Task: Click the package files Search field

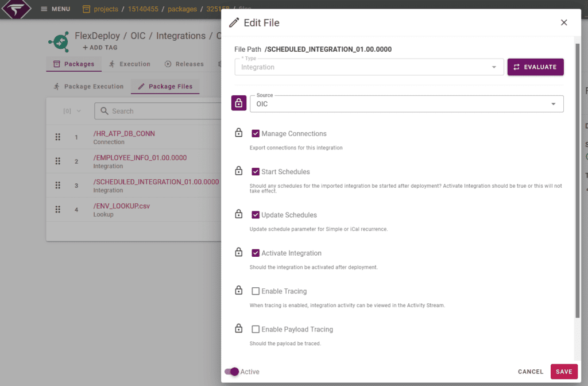Action: [x=157, y=111]
